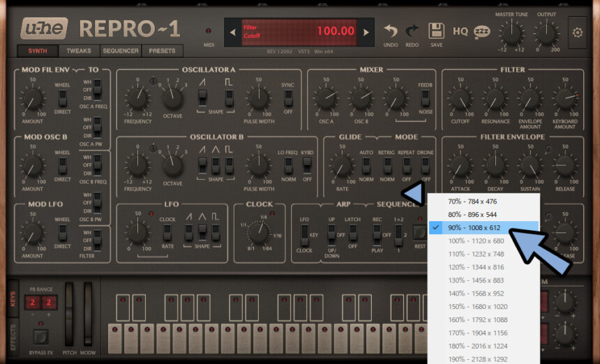600x364 pixels.
Task: Select the KEYS side tab
Action: 13,298
